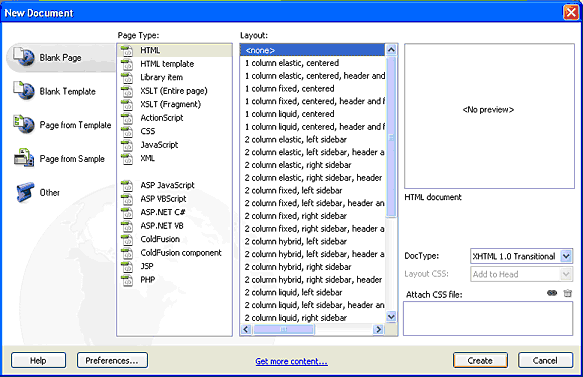The image size is (583, 377).
Task: Click the XSLT (Fragment) file icon
Action: click(x=127, y=104)
